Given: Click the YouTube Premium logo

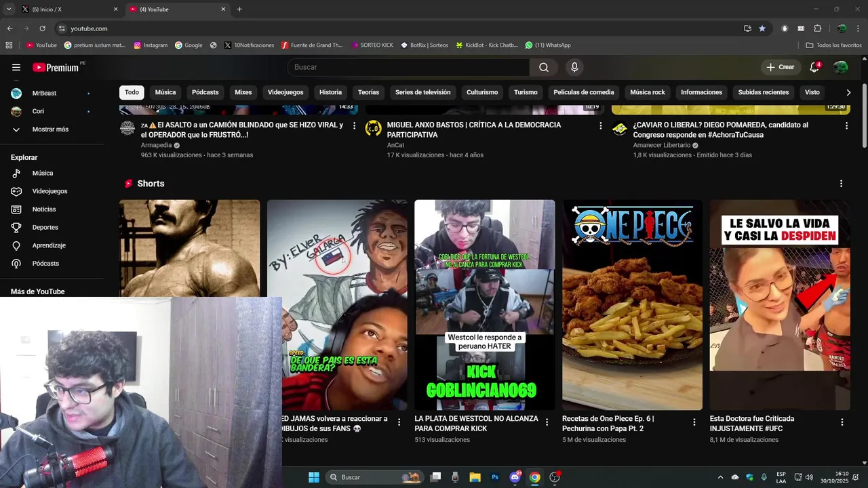Looking at the screenshot, I should coord(56,67).
